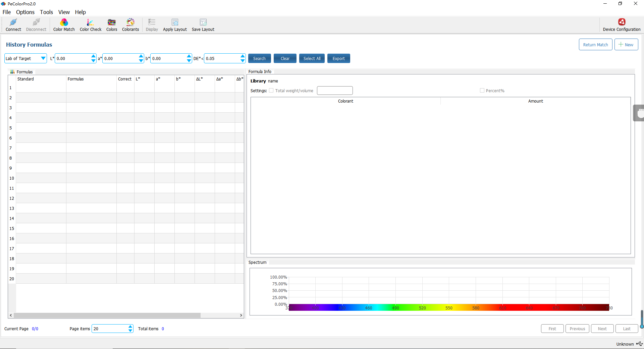Go to Next page
Screen dimensions: 644x349
pos(602,329)
